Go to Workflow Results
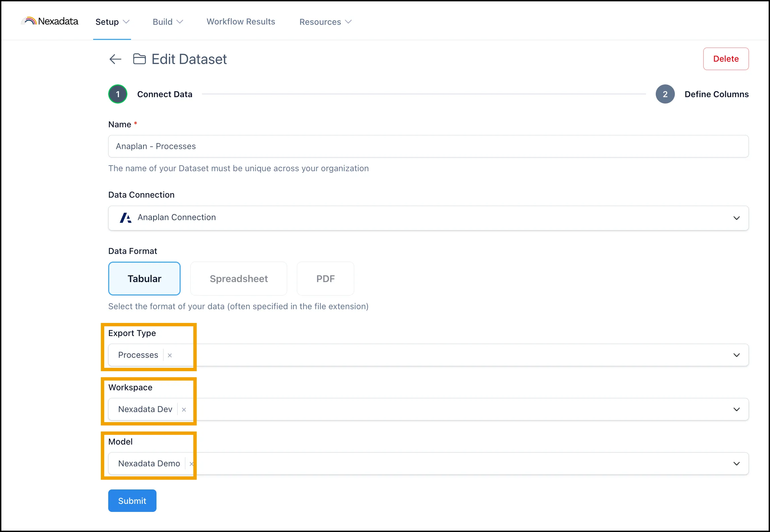 tap(241, 21)
